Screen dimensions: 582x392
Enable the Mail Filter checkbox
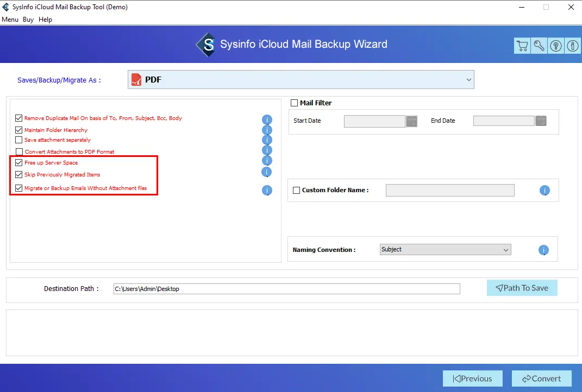(295, 103)
